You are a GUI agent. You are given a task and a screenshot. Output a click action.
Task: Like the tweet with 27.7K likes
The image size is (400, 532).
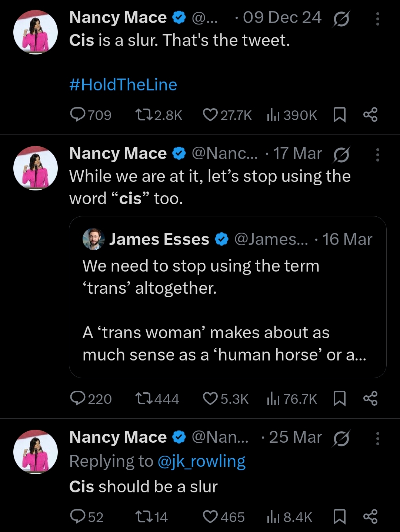pyautogui.click(x=210, y=115)
